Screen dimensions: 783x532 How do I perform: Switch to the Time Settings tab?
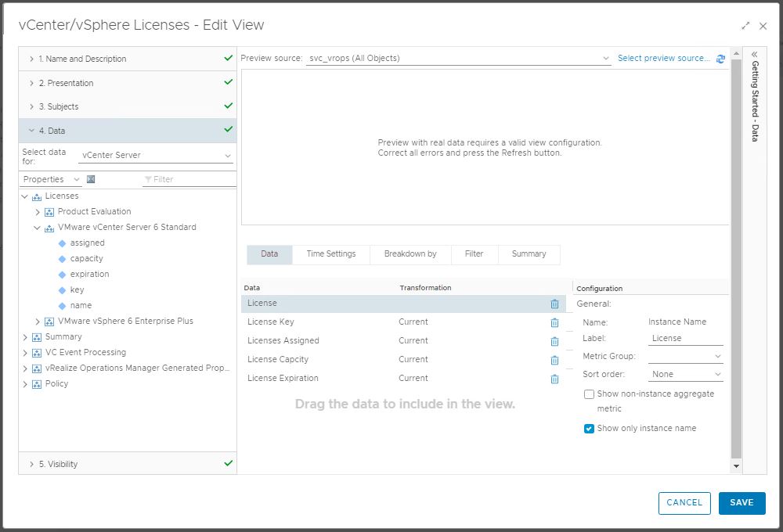330,254
